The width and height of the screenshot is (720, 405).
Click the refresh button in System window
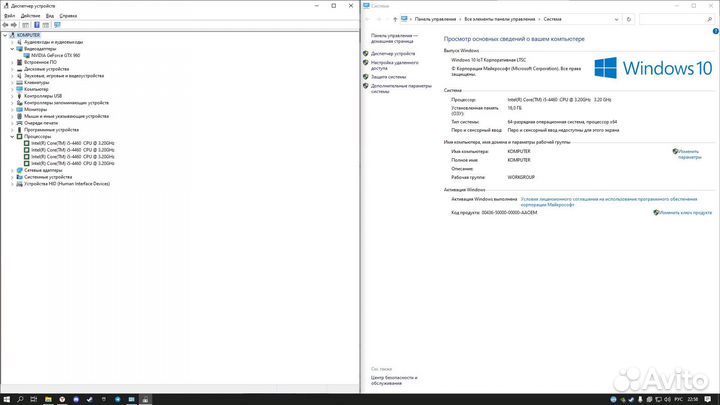click(x=629, y=19)
